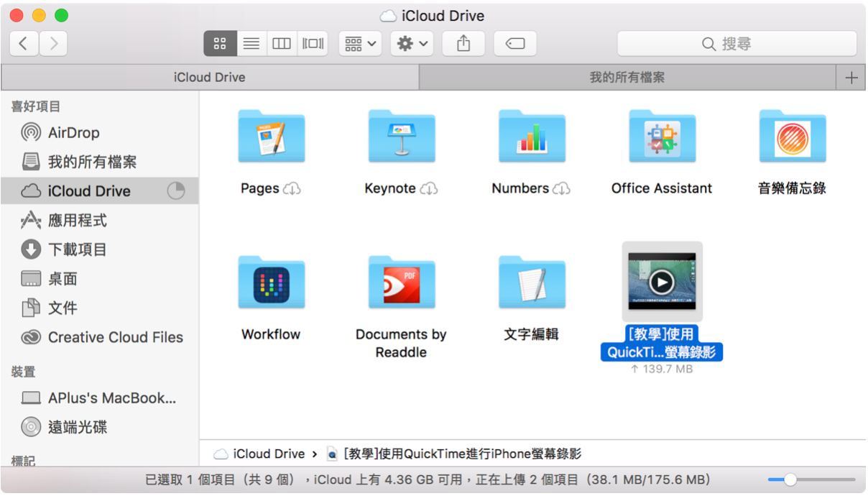Click the 喜好項目 sidebar section header

pos(35,106)
